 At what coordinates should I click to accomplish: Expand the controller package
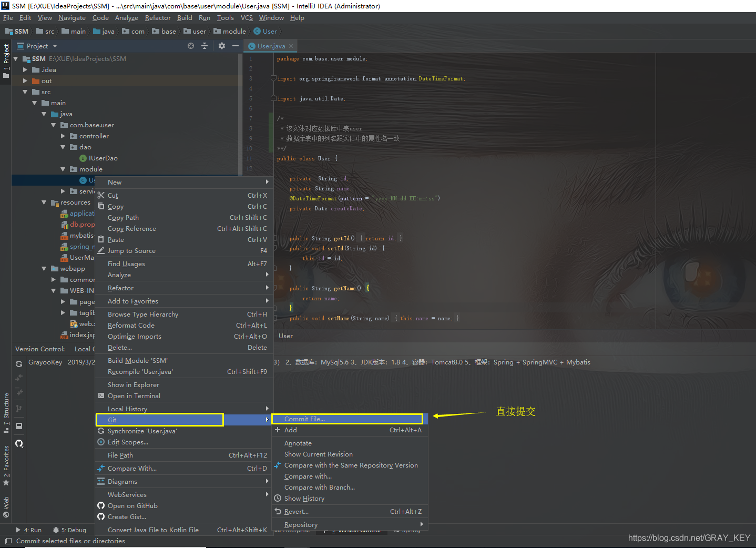(x=63, y=136)
